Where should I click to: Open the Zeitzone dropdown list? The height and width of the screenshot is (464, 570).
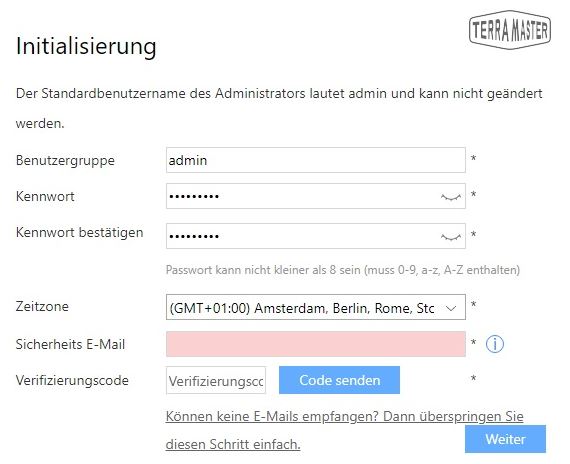(316, 307)
